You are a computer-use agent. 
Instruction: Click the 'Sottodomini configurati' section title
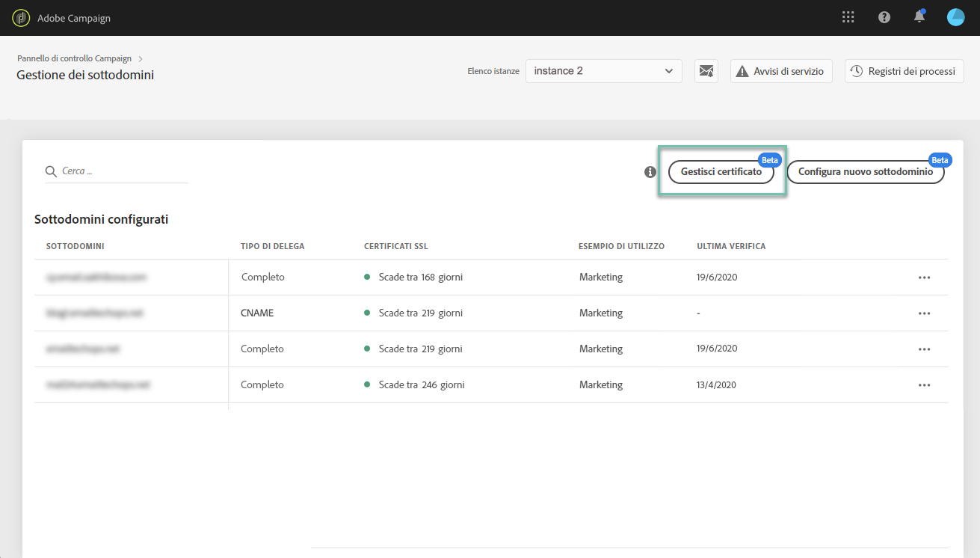coord(101,219)
